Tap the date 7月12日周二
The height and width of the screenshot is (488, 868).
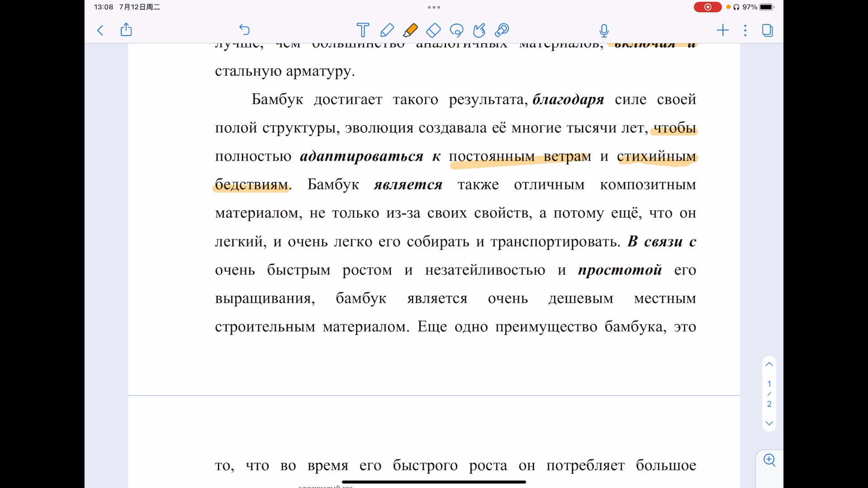(x=140, y=7)
